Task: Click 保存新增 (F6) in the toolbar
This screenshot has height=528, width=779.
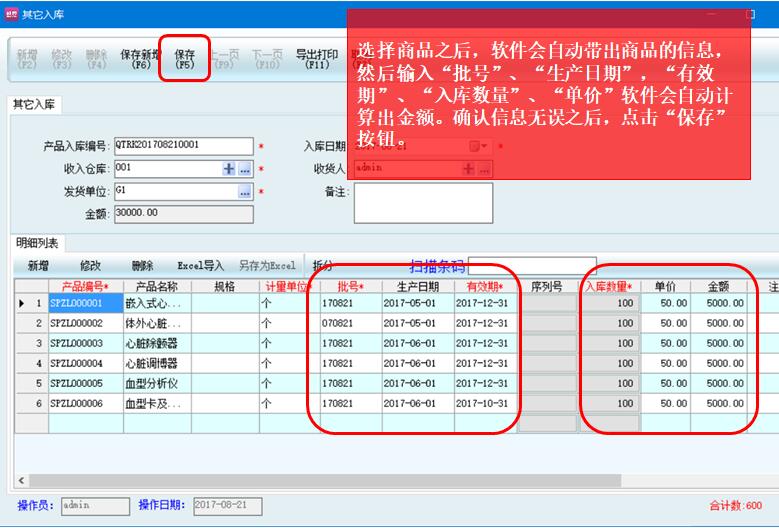Action: tap(140, 59)
